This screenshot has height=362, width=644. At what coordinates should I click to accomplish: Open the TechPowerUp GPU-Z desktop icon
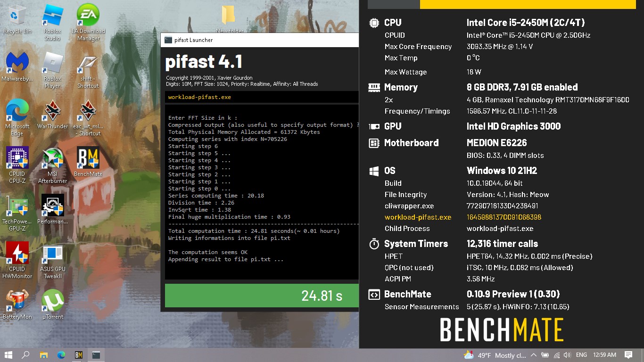(x=17, y=213)
